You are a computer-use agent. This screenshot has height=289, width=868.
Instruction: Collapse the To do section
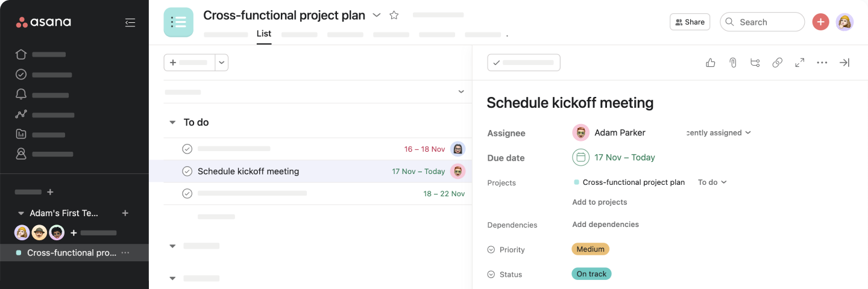pyautogui.click(x=172, y=122)
